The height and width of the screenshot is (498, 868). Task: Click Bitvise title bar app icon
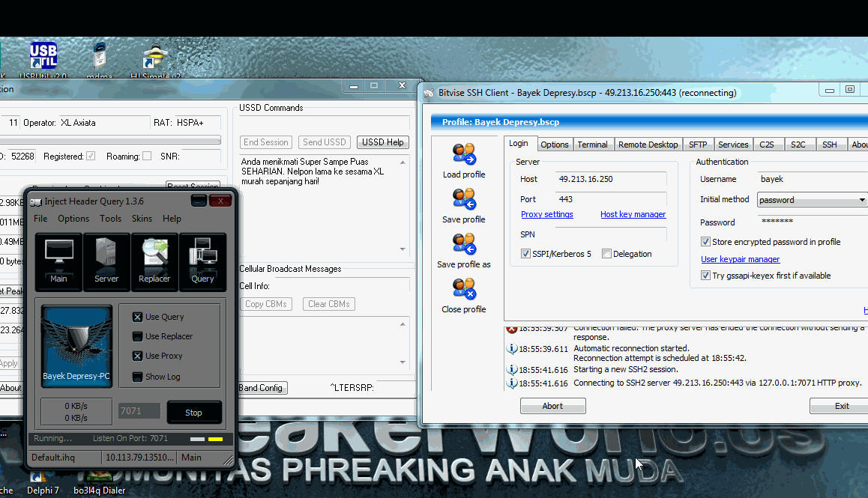[429, 93]
